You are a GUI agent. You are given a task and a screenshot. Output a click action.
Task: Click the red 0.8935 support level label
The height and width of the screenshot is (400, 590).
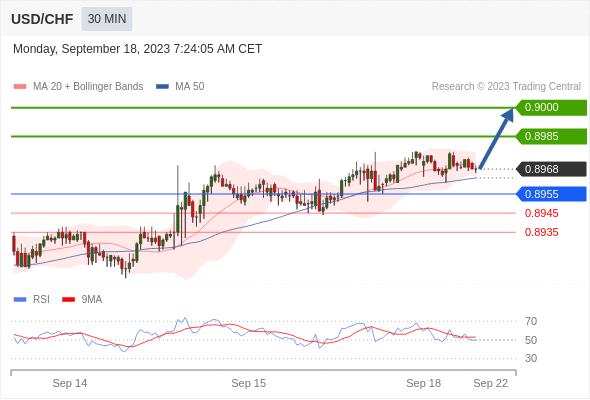coord(541,232)
